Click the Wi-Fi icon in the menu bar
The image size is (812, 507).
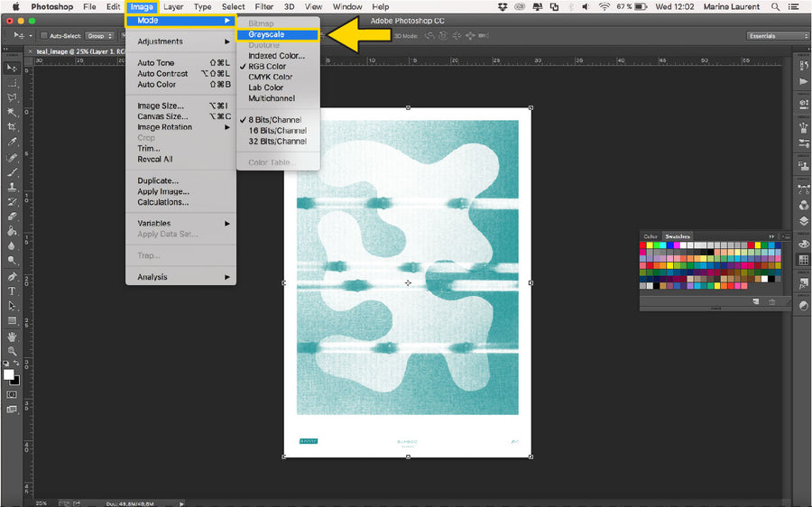click(x=604, y=6)
